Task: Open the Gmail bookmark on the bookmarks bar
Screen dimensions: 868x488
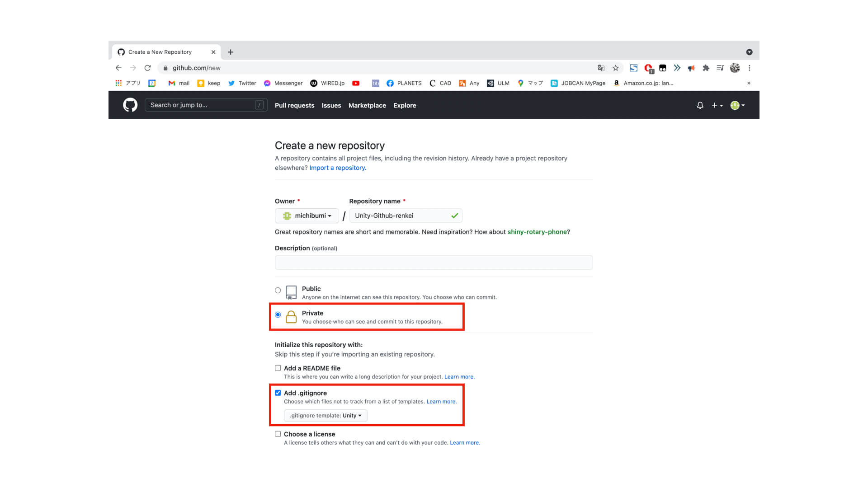Action: point(178,83)
